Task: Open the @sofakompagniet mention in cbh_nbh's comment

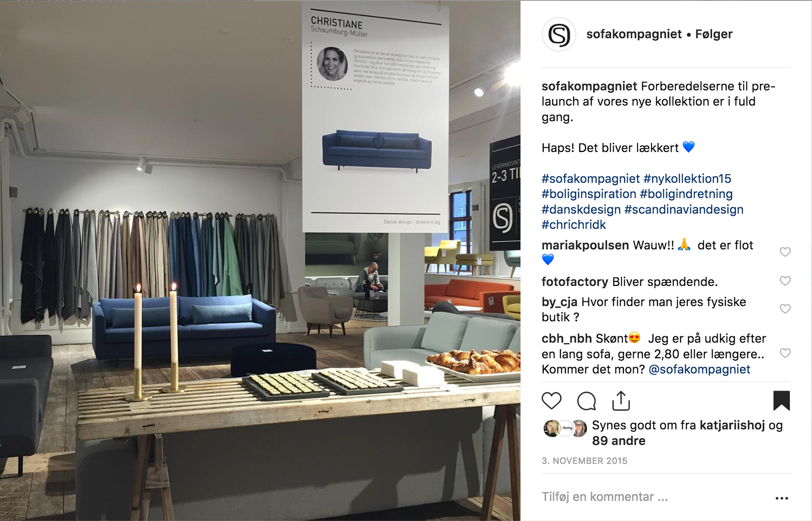Action: [700, 369]
